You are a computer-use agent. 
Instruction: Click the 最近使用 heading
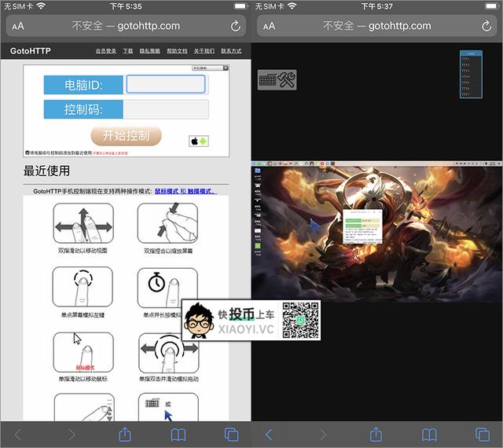coord(46,171)
